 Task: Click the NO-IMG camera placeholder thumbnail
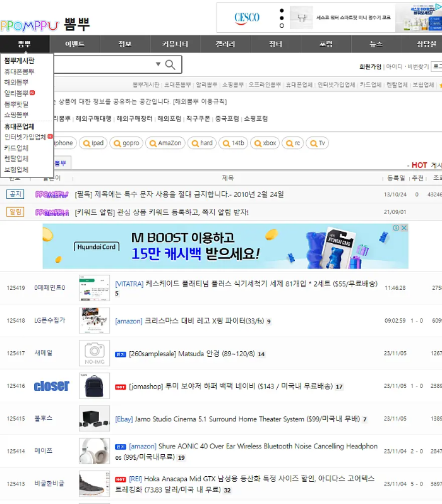point(94,353)
